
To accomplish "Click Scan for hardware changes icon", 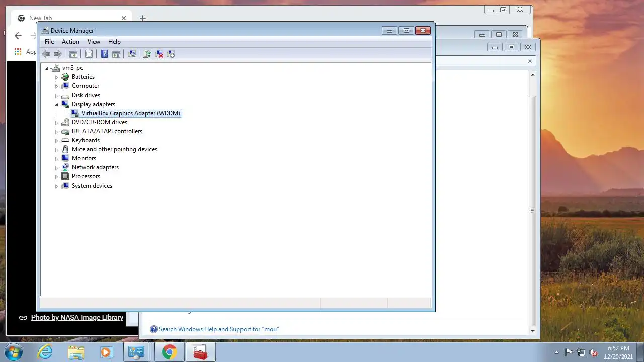I will (x=132, y=54).
